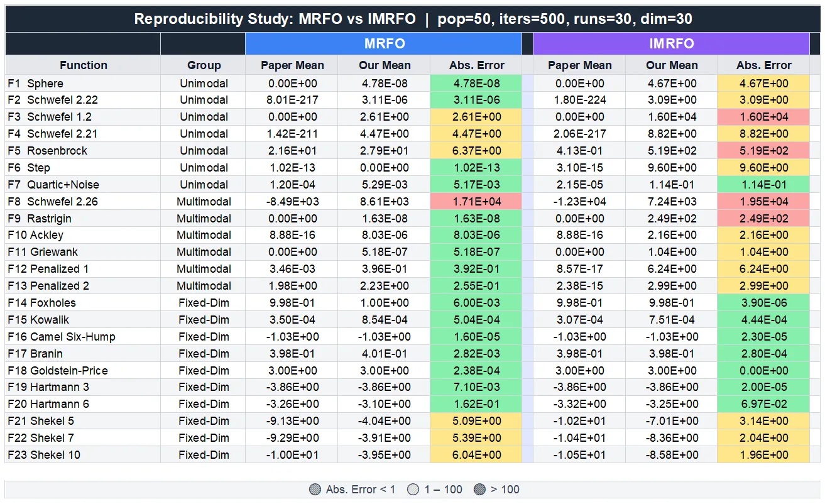Viewport: 825px width, 504px height.
Task: Click the green cell 5.17E-03
Action: [477, 185]
